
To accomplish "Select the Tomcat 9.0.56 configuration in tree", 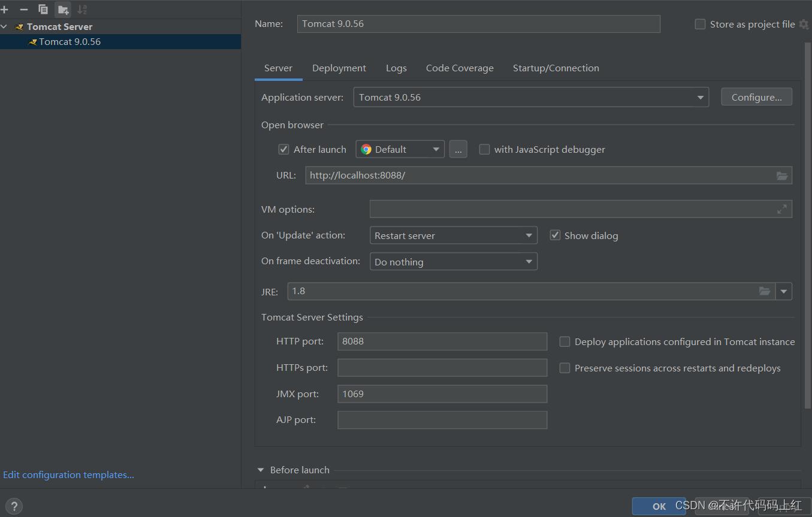I will tap(120, 42).
